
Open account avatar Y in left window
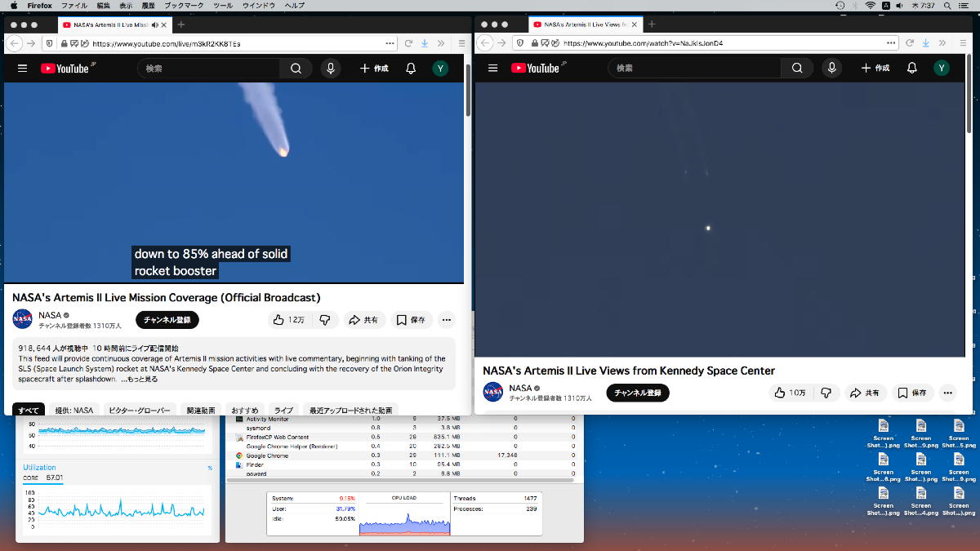(x=440, y=69)
